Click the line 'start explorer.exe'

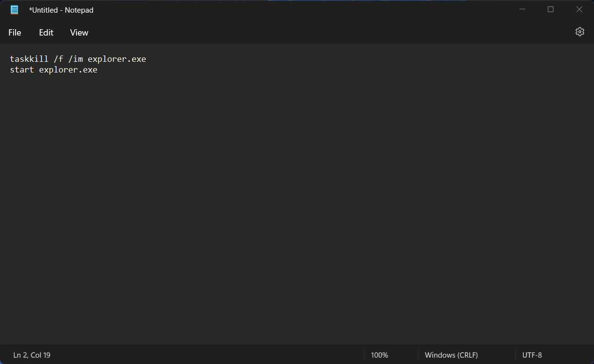click(54, 70)
